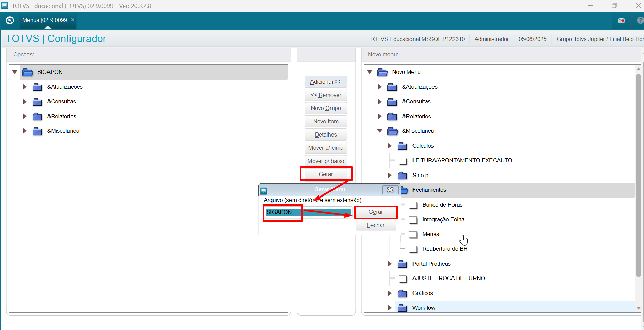
Task: Toggle the Banco de Horas checkbox
Action: point(413,205)
